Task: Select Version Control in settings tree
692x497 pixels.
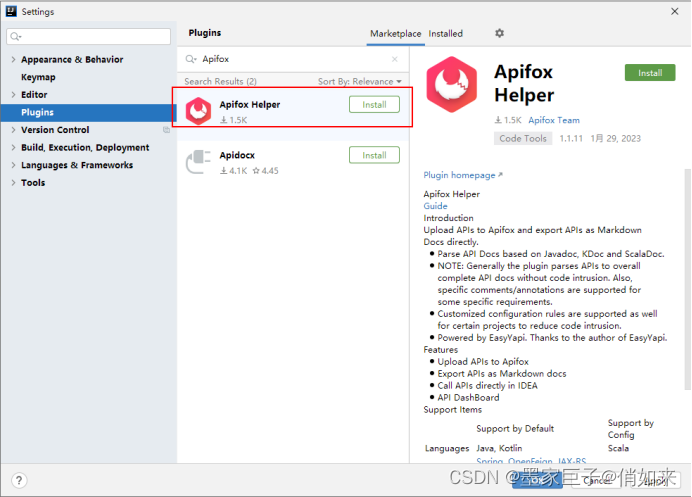Action: [55, 130]
